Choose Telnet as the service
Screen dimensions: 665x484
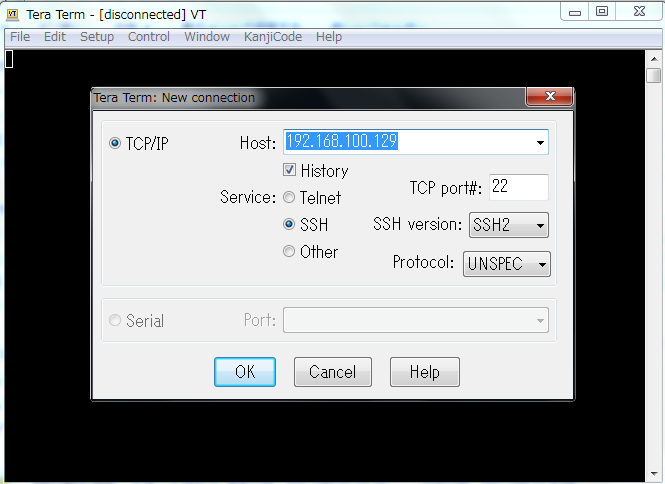289,197
